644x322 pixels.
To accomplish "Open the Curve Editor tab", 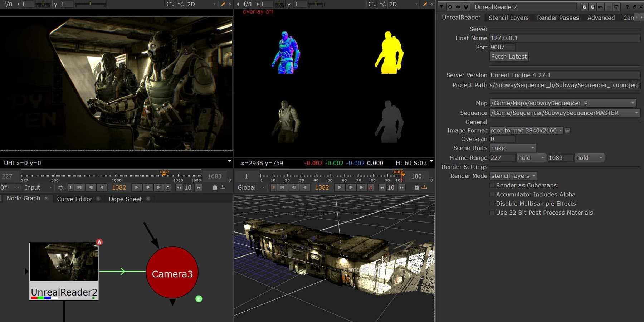I will (x=74, y=199).
